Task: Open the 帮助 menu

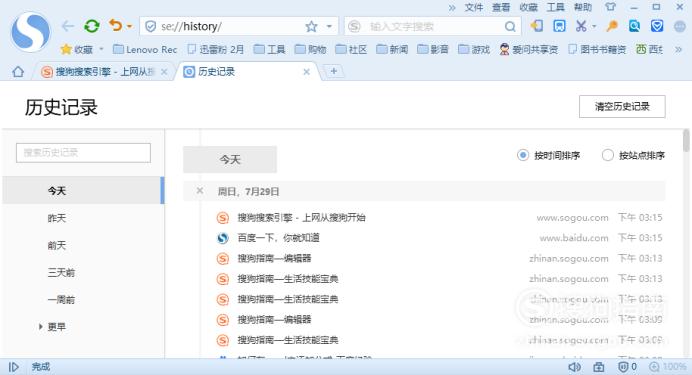Action: point(583,8)
